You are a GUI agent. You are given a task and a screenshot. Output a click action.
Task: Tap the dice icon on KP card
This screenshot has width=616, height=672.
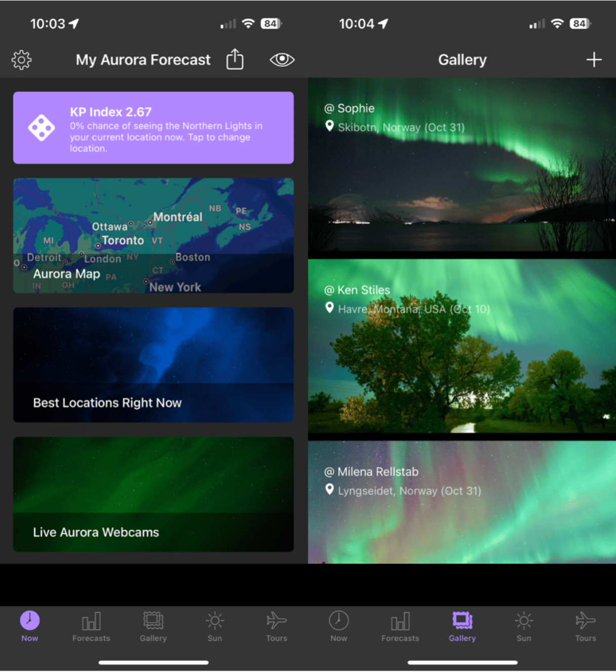(x=42, y=128)
